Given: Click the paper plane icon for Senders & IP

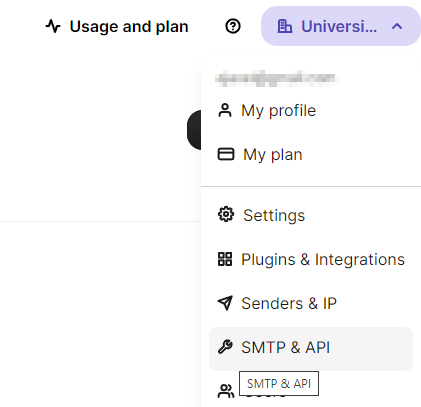Looking at the screenshot, I should pyautogui.click(x=225, y=303).
